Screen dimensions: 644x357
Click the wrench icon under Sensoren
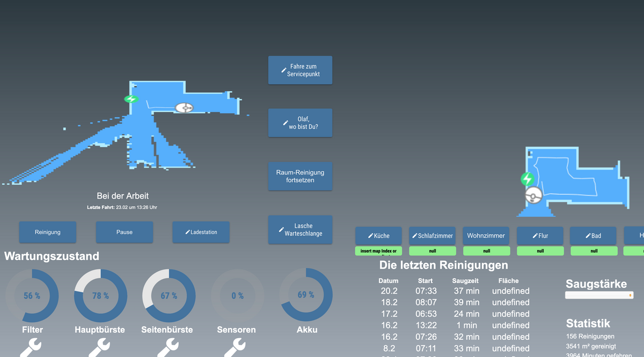click(x=236, y=348)
